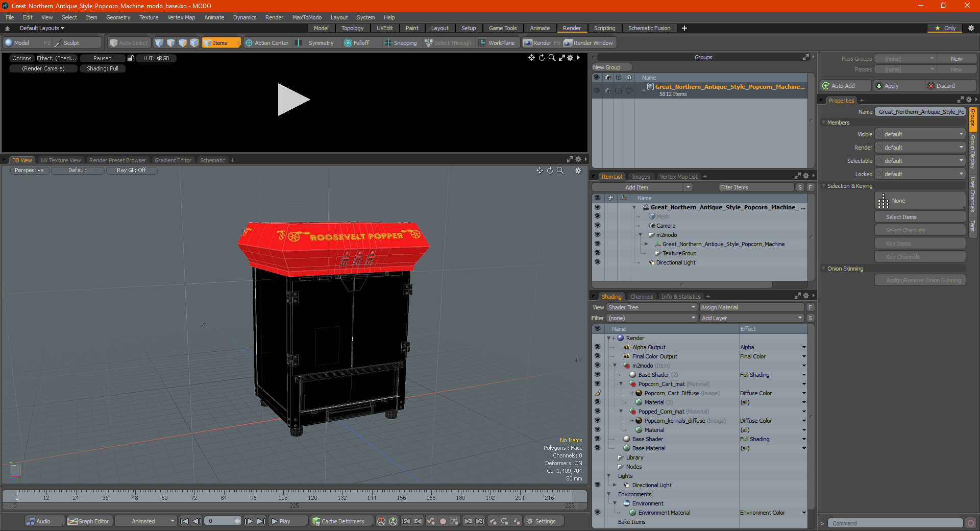
Task: Toggle visibility of TextureGroup item
Action: (597, 253)
